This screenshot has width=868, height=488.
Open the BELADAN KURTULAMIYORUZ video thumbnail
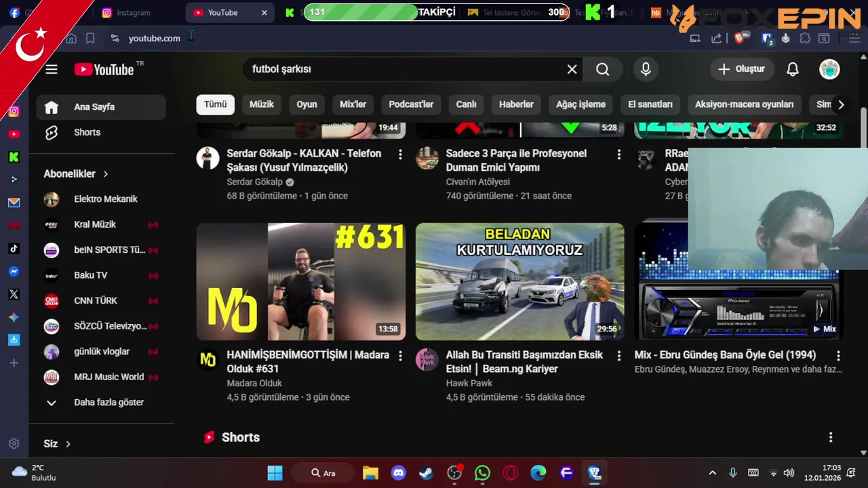point(520,281)
